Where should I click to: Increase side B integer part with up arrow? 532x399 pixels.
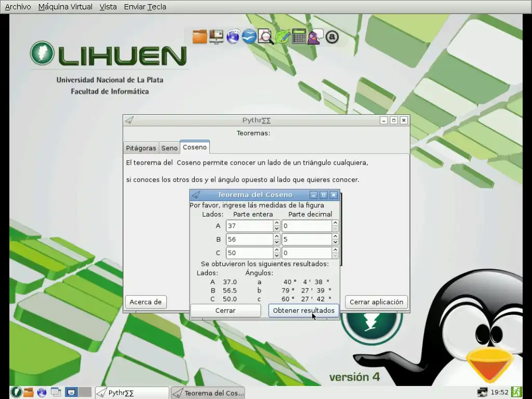[276, 236]
